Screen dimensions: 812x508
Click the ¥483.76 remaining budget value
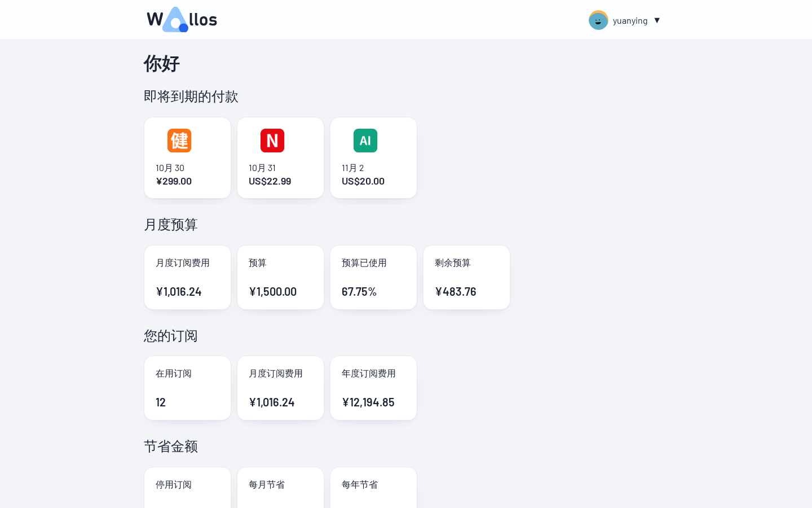[x=456, y=292]
